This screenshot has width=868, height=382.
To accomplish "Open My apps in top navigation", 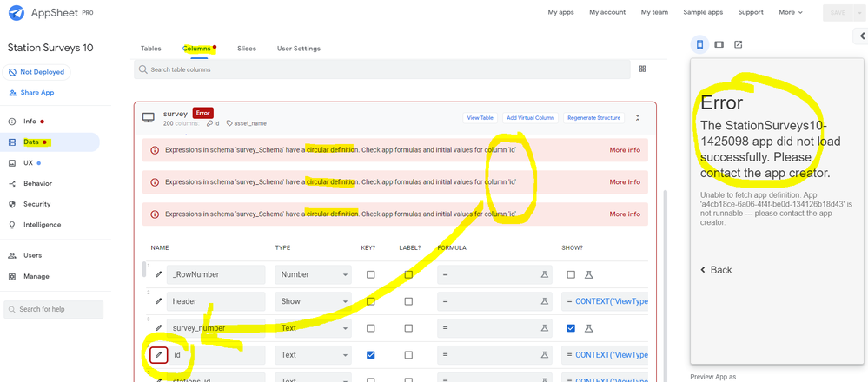I will (560, 12).
